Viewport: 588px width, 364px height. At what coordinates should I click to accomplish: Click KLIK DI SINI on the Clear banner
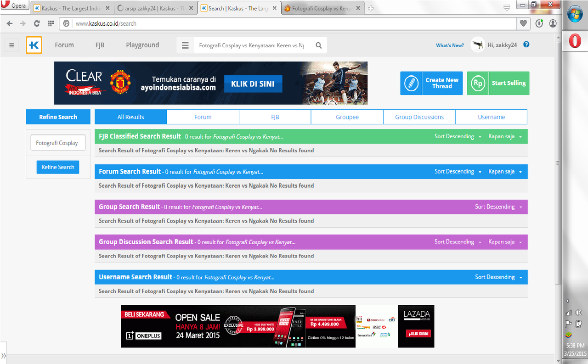[253, 84]
